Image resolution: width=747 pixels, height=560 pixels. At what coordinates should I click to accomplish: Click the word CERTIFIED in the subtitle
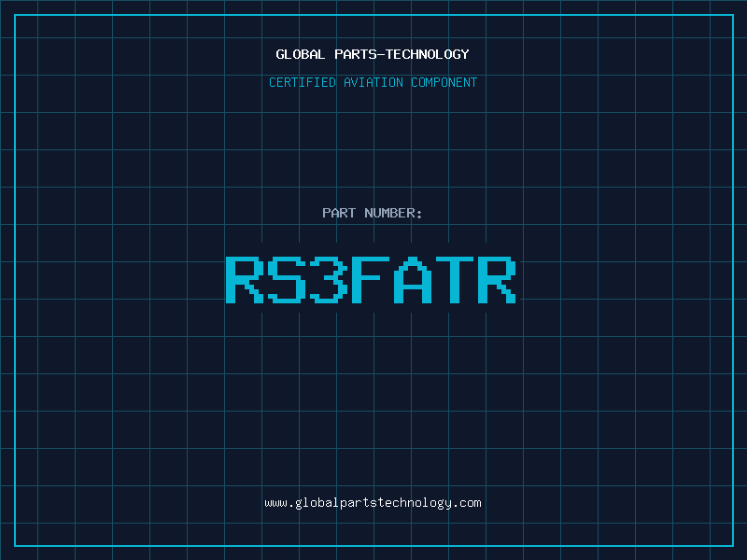click(302, 82)
